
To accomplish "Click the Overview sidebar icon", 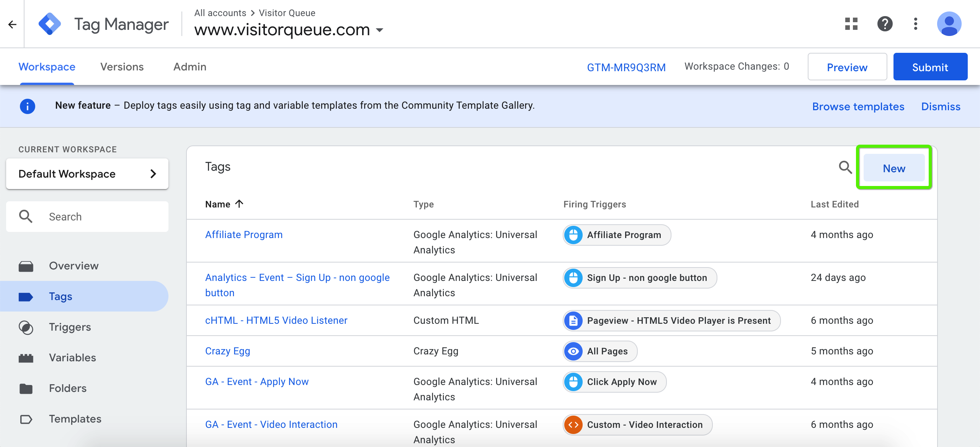I will click(26, 266).
